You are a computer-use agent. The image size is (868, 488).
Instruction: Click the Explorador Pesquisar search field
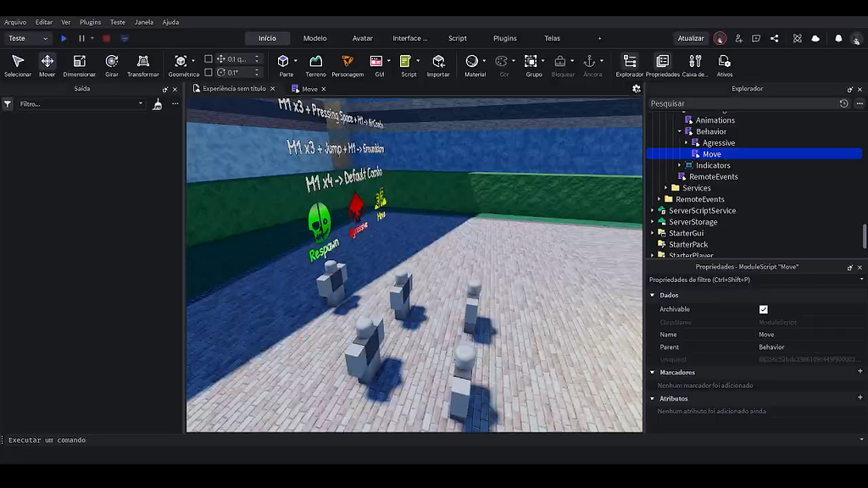pyautogui.click(x=742, y=103)
